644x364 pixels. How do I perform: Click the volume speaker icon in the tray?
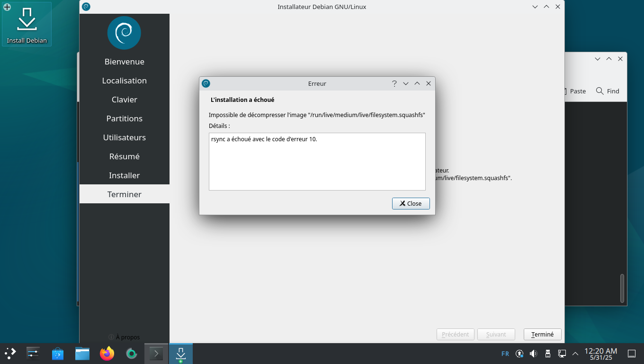coord(533,354)
